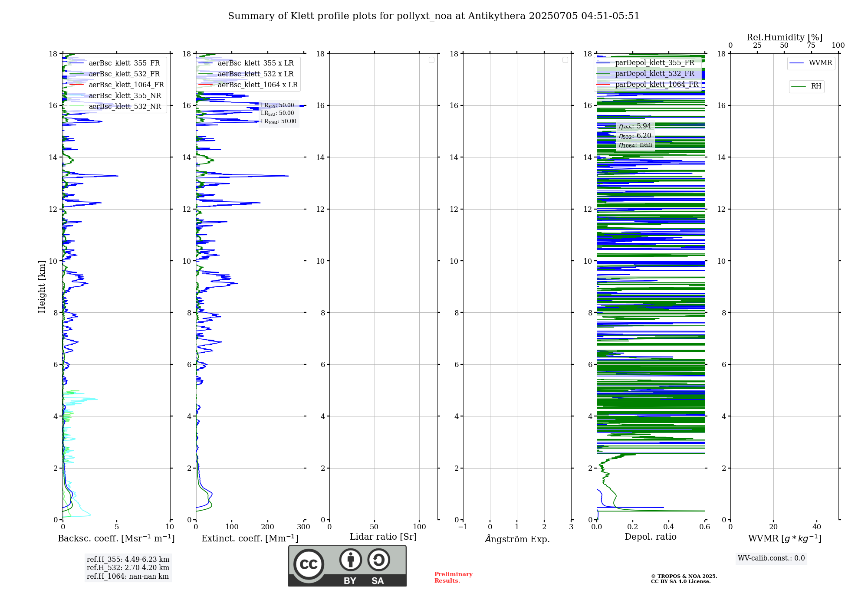Click the Creative Commons CC icon

(x=309, y=564)
